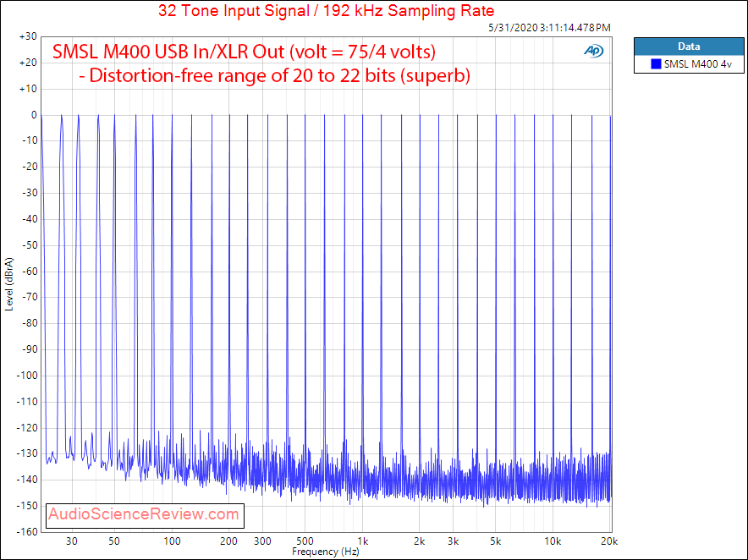Click the "3k" frequency axis tick label
Image resolution: width=748 pixels, height=560 pixels.
[454, 541]
